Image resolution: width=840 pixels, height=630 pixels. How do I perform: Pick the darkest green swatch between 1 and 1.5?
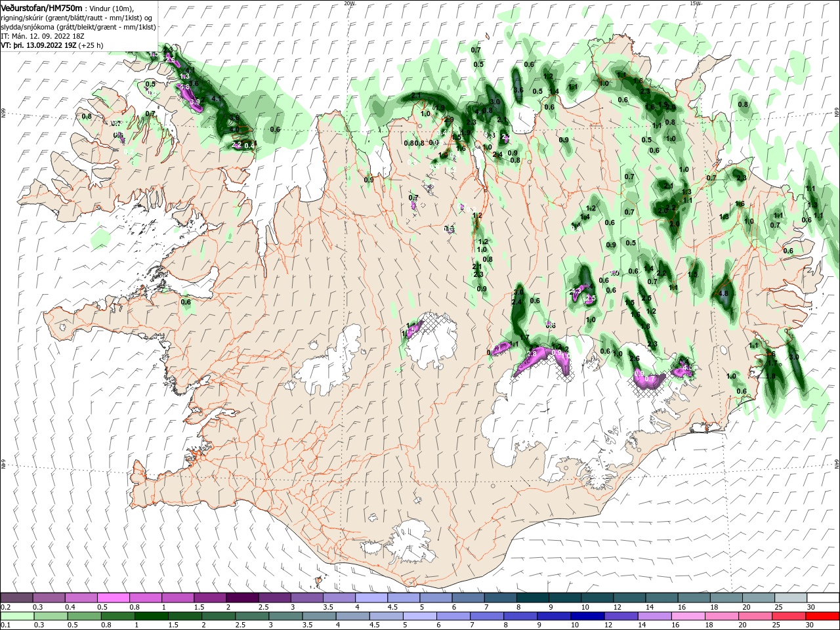[151, 616]
